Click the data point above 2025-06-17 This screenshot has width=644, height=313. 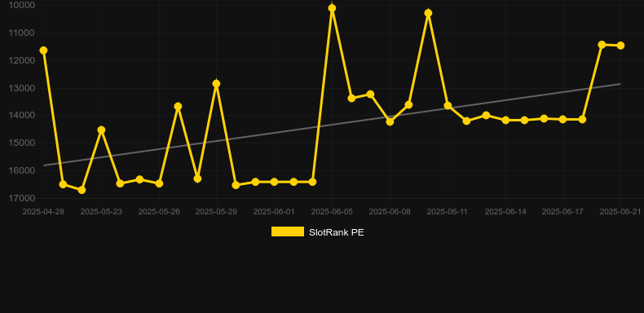click(562, 119)
